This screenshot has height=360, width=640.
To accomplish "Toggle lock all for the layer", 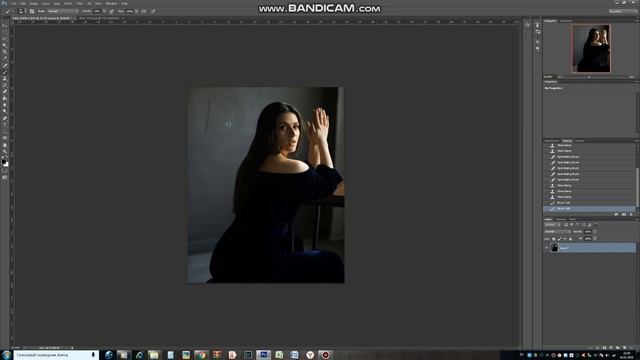I will [x=570, y=239].
